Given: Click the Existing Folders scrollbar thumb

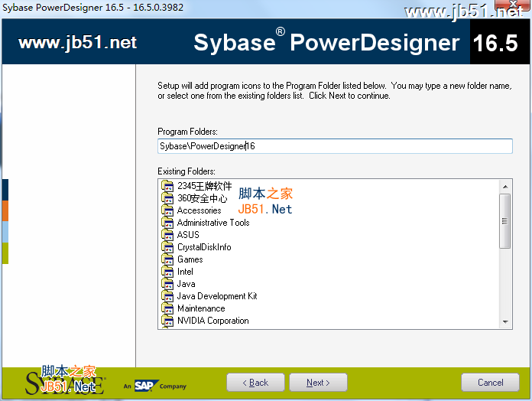Looking at the screenshot, I should [x=504, y=221].
